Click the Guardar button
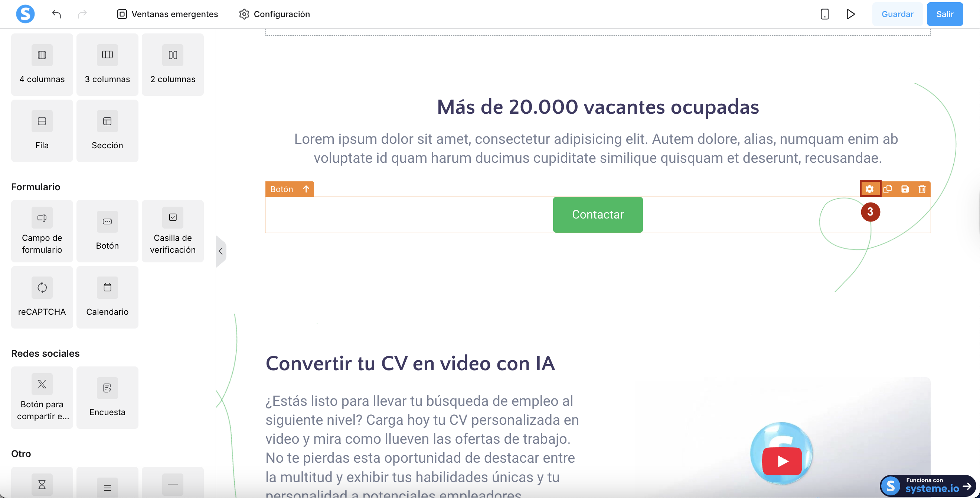The image size is (980, 498). coord(897,14)
